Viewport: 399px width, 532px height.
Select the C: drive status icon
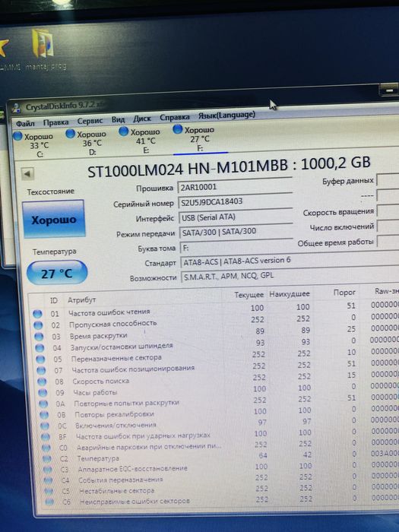pyautogui.click(x=17, y=136)
